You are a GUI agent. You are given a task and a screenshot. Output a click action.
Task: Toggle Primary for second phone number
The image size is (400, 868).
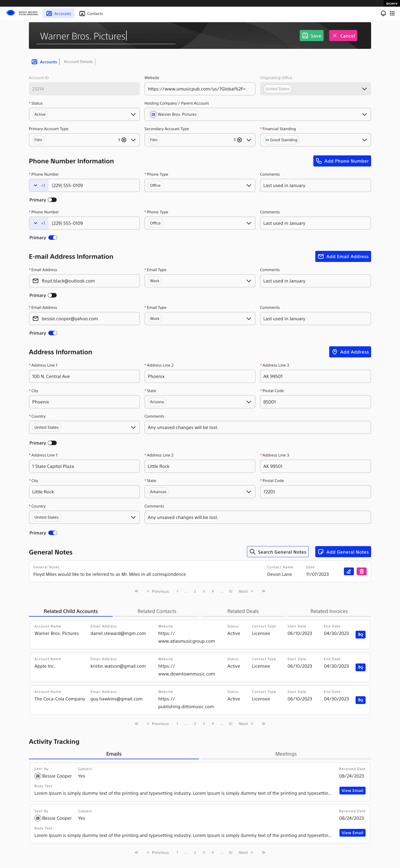pyautogui.click(x=53, y=238)
